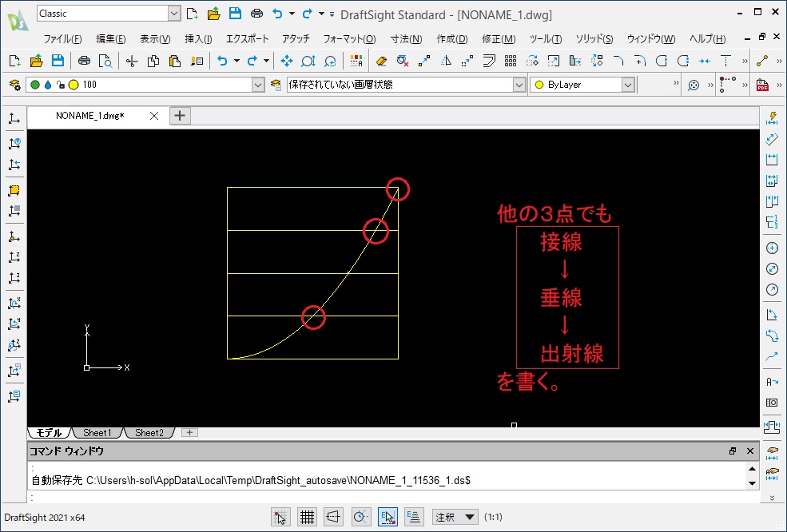787x532 pixels.
Task: Toggle Entity tracking (ETrack) in status bar
Action: pos(414,517)
